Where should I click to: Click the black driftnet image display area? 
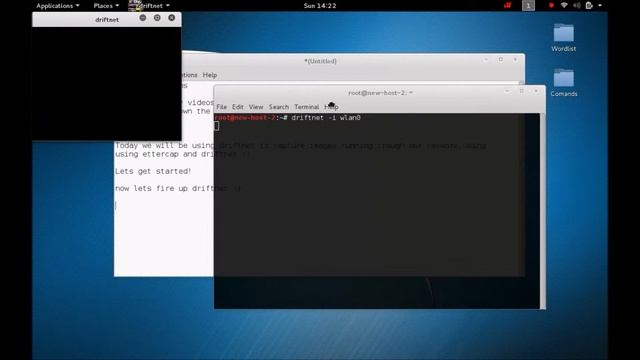click(x=107, y=84)
